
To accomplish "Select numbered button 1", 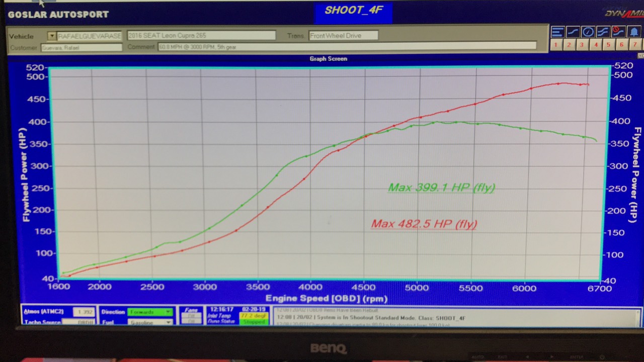I will (556, 45).
